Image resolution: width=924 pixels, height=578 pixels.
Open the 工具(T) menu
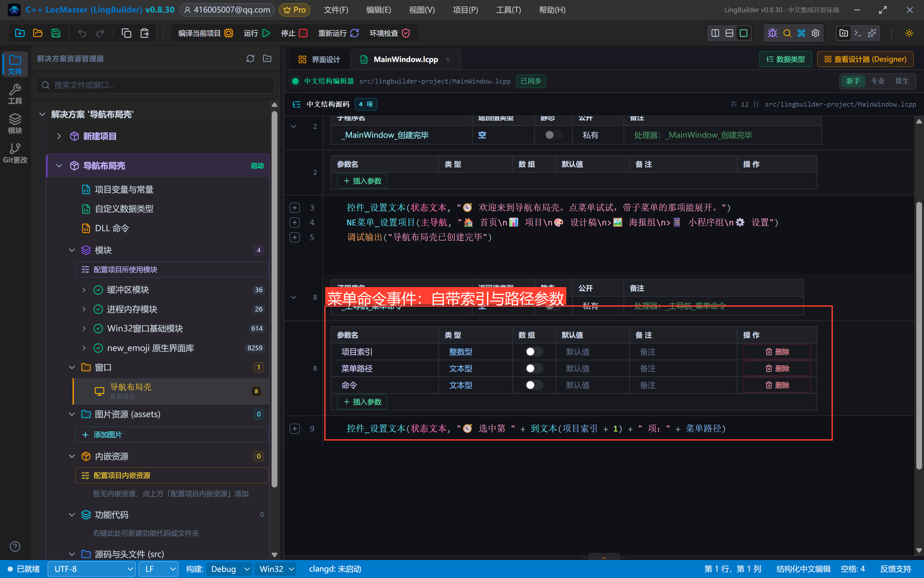coord(508,10)
